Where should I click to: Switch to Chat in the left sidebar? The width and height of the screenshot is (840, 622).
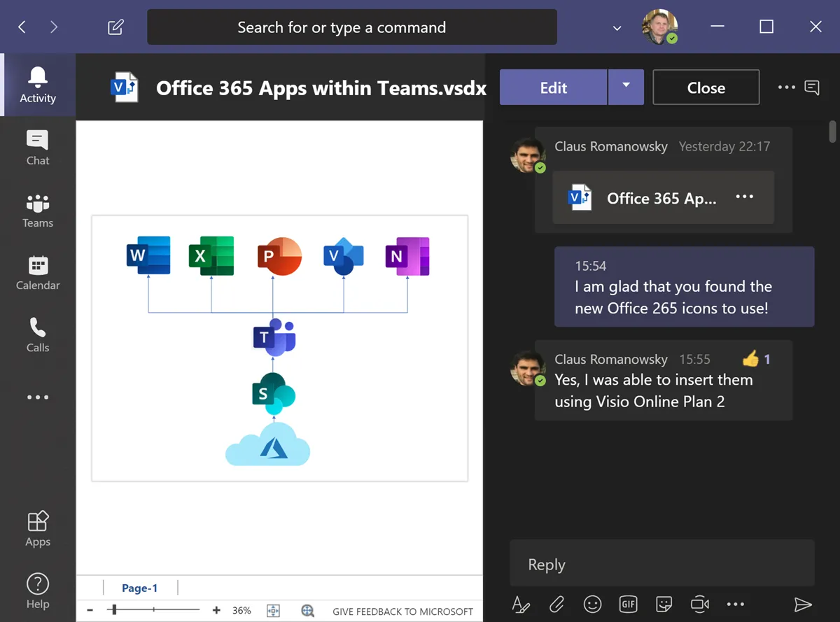(x=38, y=147)
